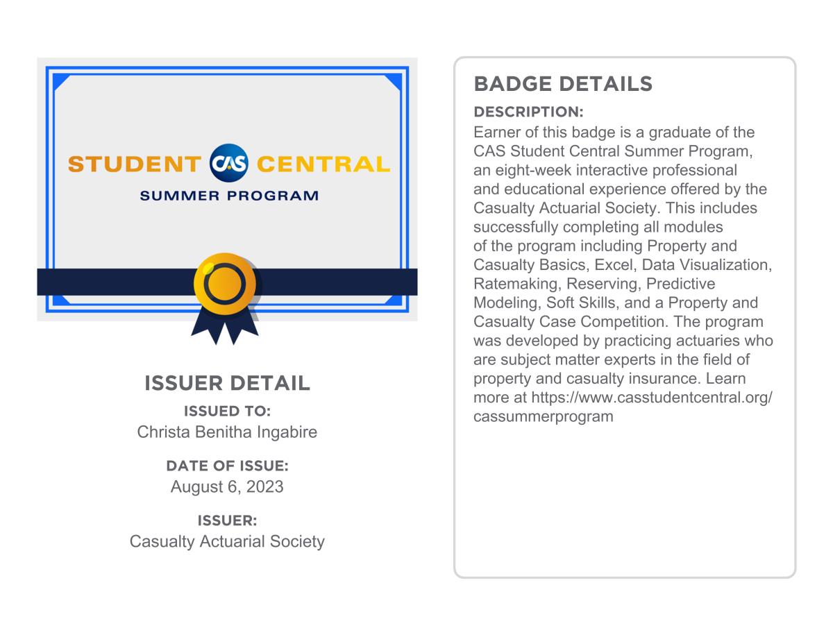Click the SUMMER PROGRAM subtitle
The width and height of the screenshot is (833, 644).
pos(228,196)
